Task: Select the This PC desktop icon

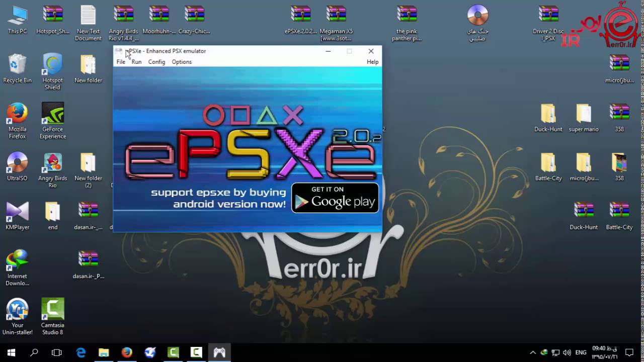Action: 18,20
